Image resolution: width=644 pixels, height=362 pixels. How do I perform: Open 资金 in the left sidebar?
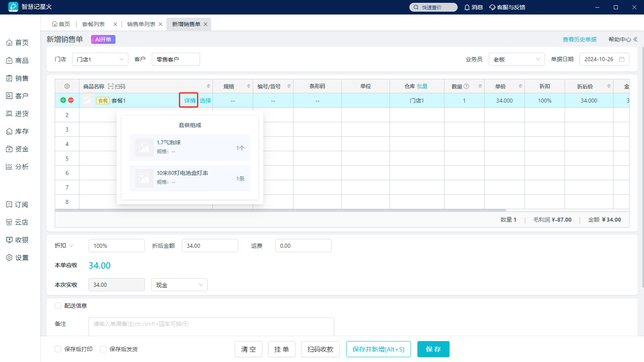[x=17, y=149]
